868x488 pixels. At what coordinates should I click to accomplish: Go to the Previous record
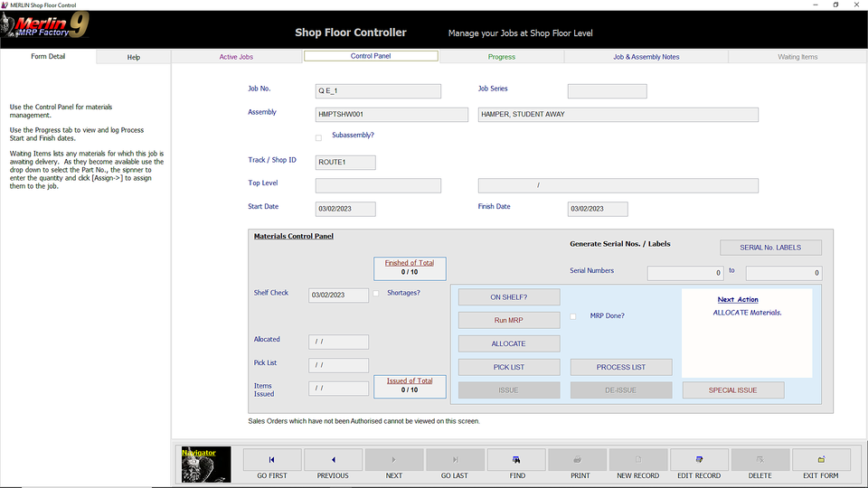[333, 459]
